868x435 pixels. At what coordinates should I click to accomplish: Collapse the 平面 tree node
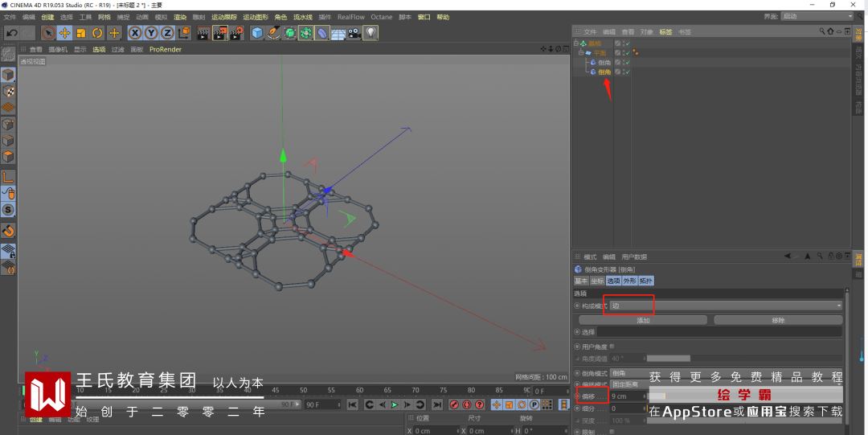(x=580, y=52)
